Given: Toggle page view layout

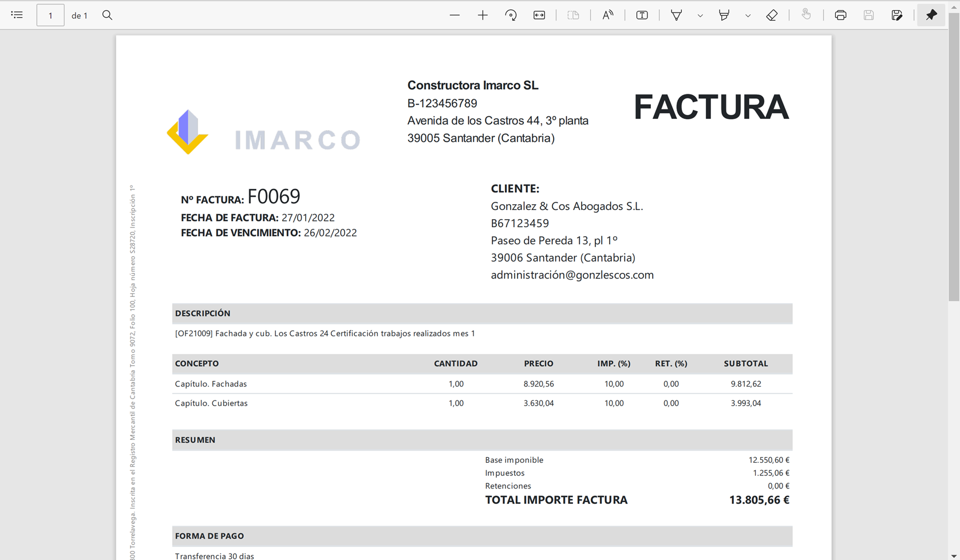Looking at the screenshot, I should [573, 15].
